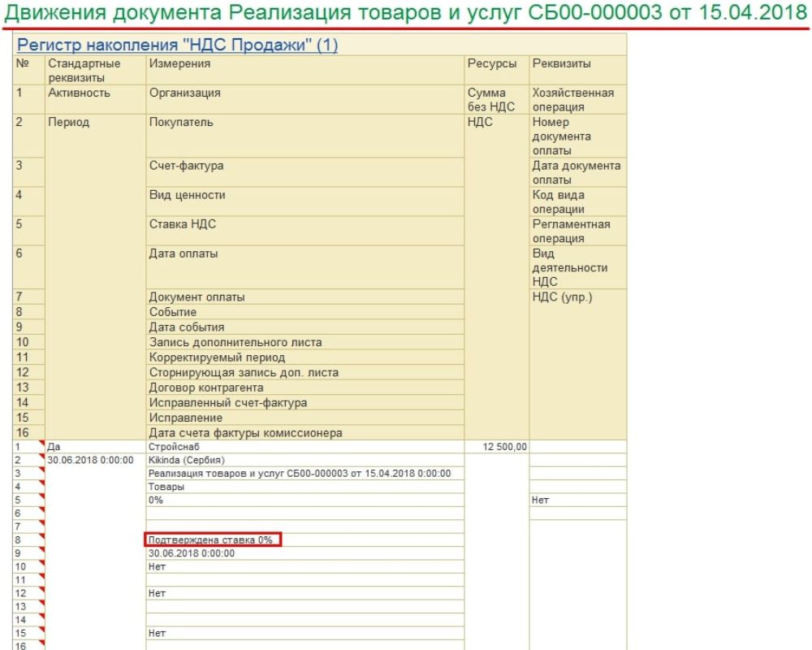Select the Регламентная операция cell
This screenshot has height=650, width=812.
[578, 232]
